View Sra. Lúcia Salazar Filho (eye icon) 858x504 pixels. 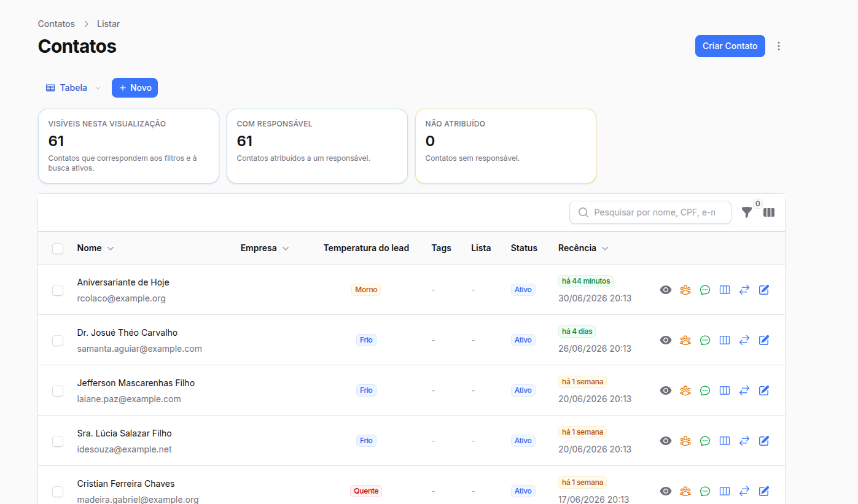pyautogui.click(x=666, y=441)
